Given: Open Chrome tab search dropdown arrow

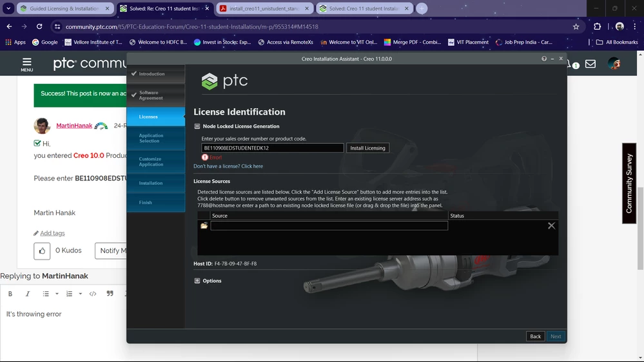Looking at the screenshot, I should point(8,8).
